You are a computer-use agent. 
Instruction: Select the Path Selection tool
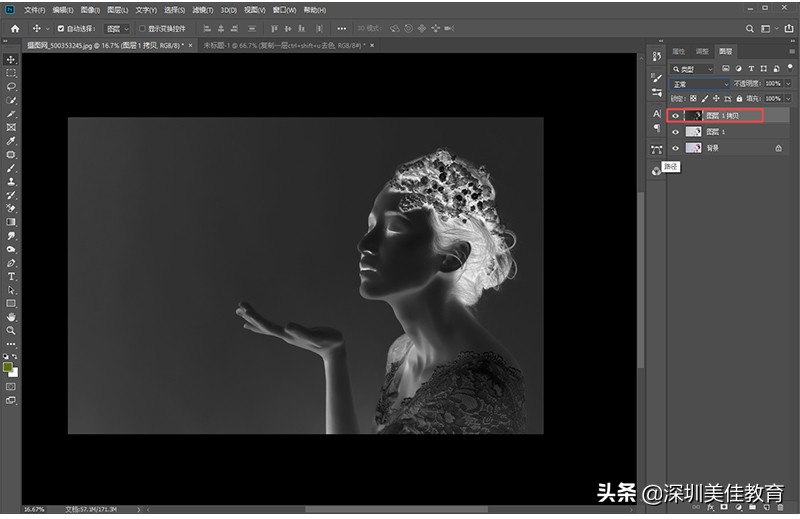pyautogui.click(x=11, y=290)
